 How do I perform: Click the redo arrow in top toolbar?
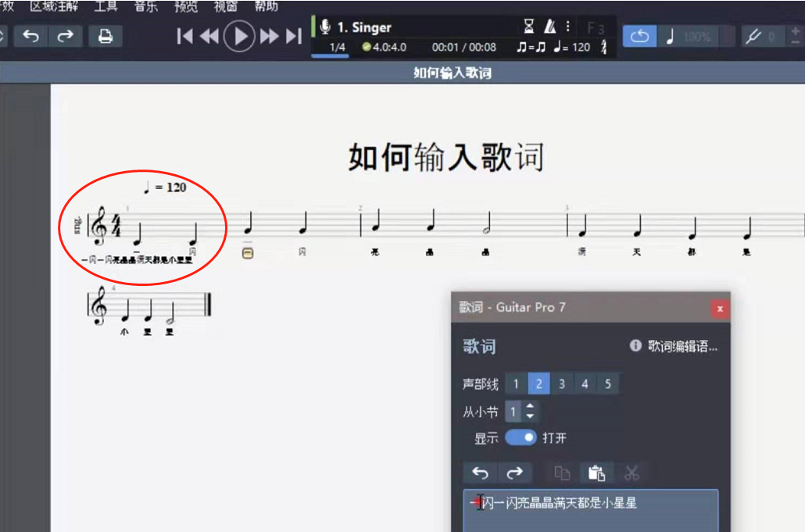pos(65,37)
